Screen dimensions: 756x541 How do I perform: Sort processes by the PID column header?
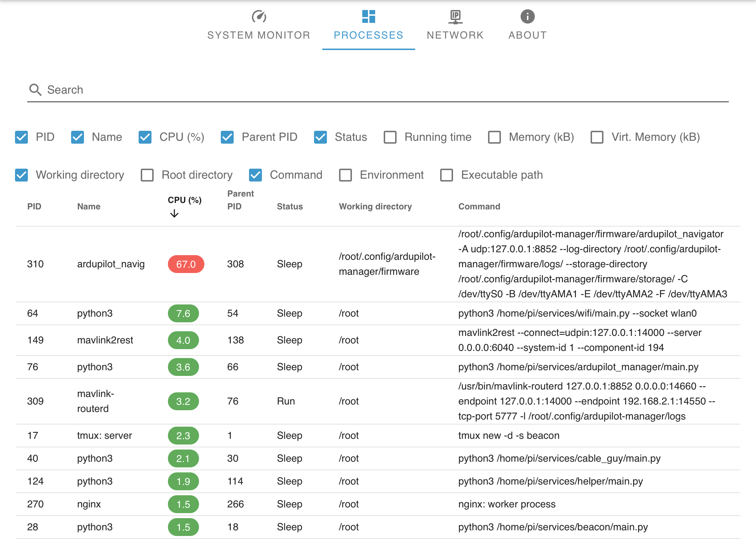[34, 206]
